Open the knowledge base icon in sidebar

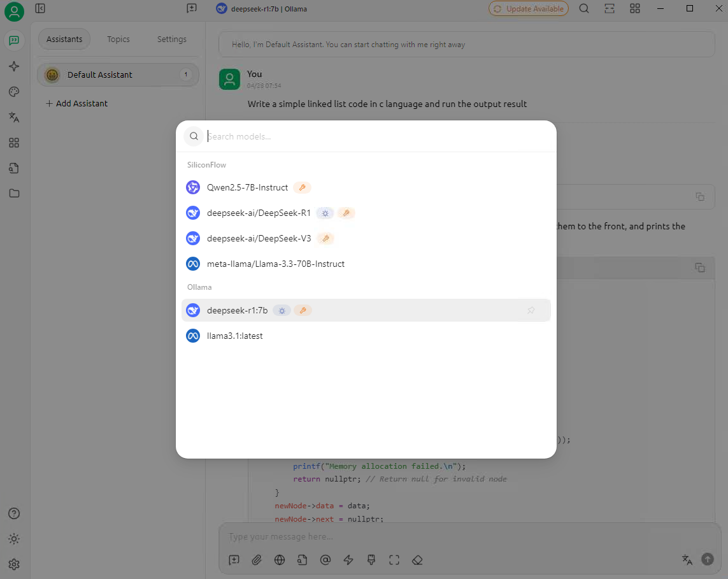14,168
